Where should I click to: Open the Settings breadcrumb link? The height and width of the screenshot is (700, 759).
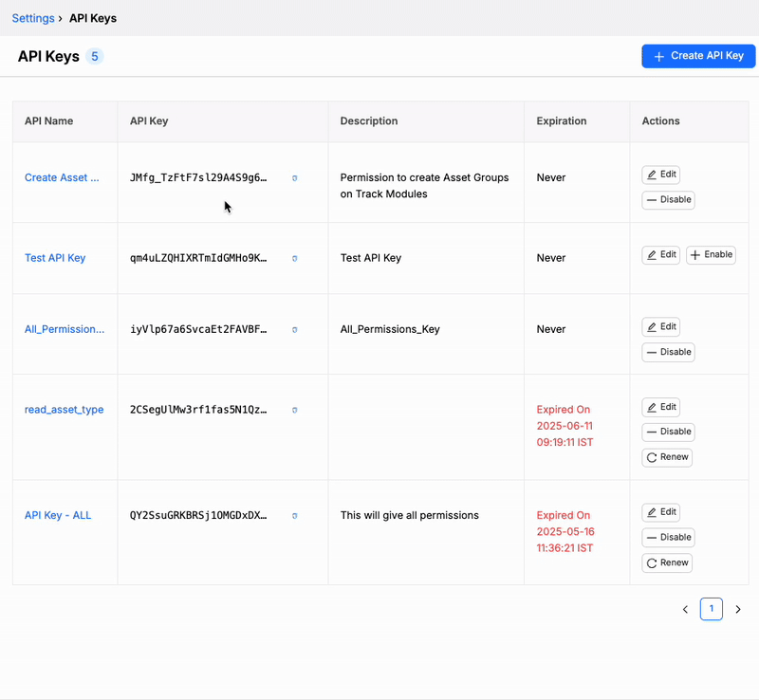point(33,18)
